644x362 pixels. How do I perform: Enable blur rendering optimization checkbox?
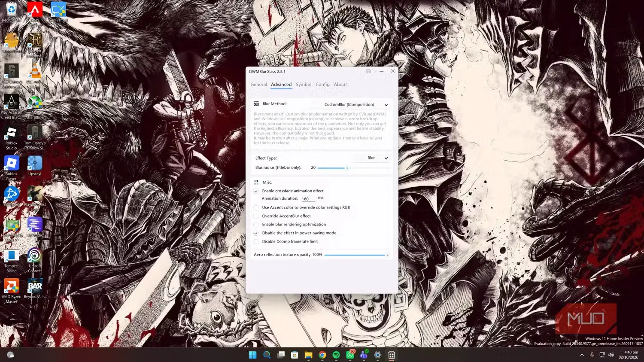pos(256,225)
